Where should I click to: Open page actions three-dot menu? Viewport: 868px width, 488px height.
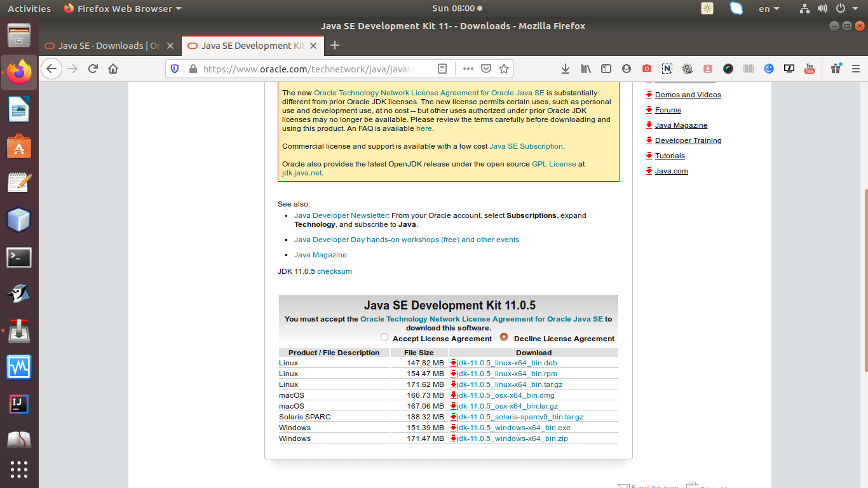coord(468,69)
